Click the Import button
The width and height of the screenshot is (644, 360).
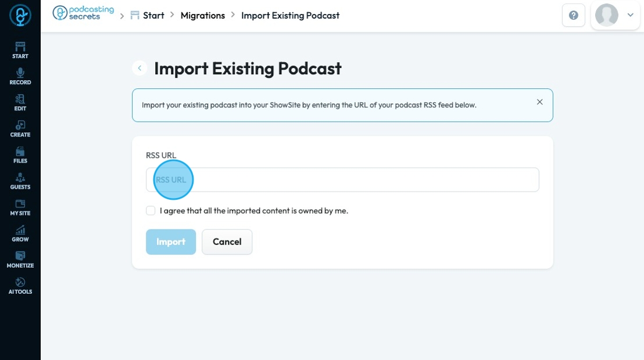[x=171, y=242]
